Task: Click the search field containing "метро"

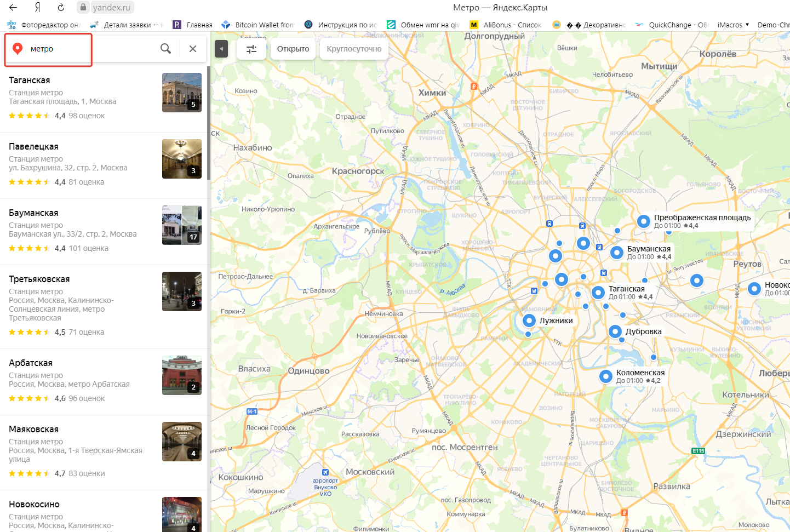Action: pyautogui.click(x=88, y=49)
